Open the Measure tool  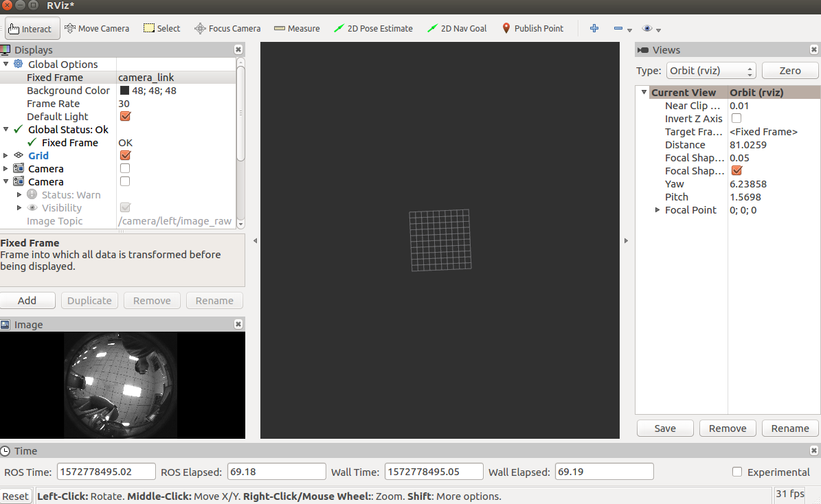tap(297, 28)
